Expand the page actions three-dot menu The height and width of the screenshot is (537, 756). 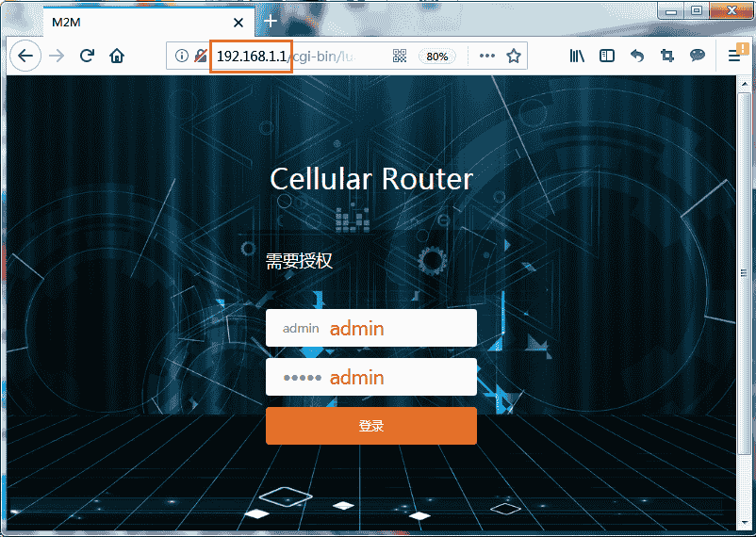click(x=486, y=56)
